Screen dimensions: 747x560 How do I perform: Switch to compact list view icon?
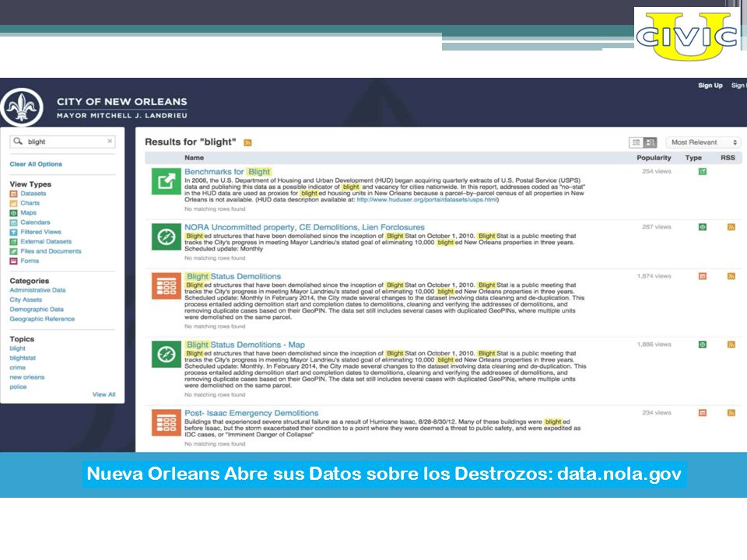pyautogui.click(x=636, y=142)
